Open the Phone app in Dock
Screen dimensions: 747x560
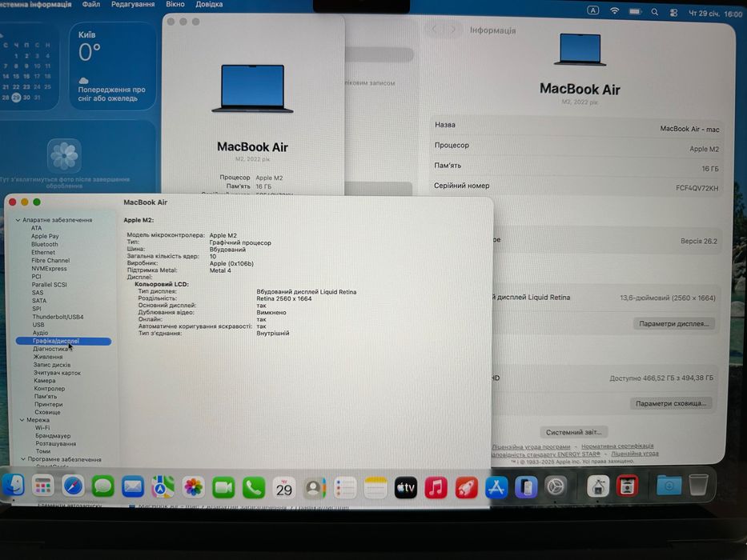[254, 487]
